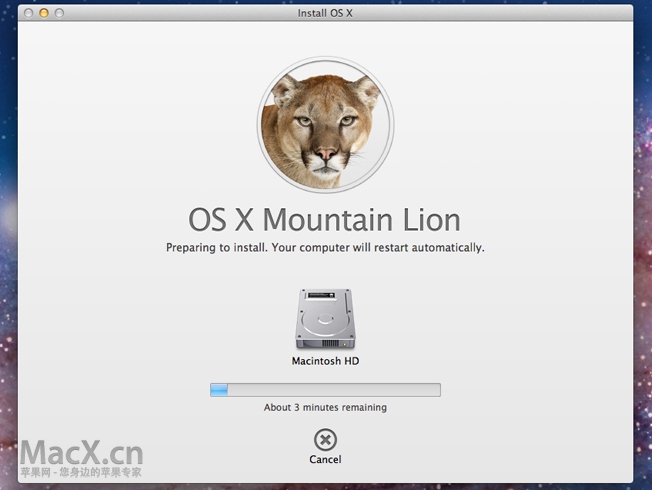Close the Install OS X window
652x490 pixels.
point(28,13)
